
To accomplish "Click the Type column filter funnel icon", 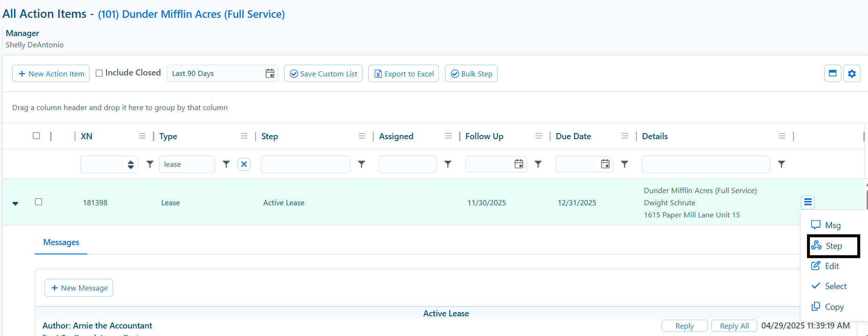I will [x=226, y=164].
